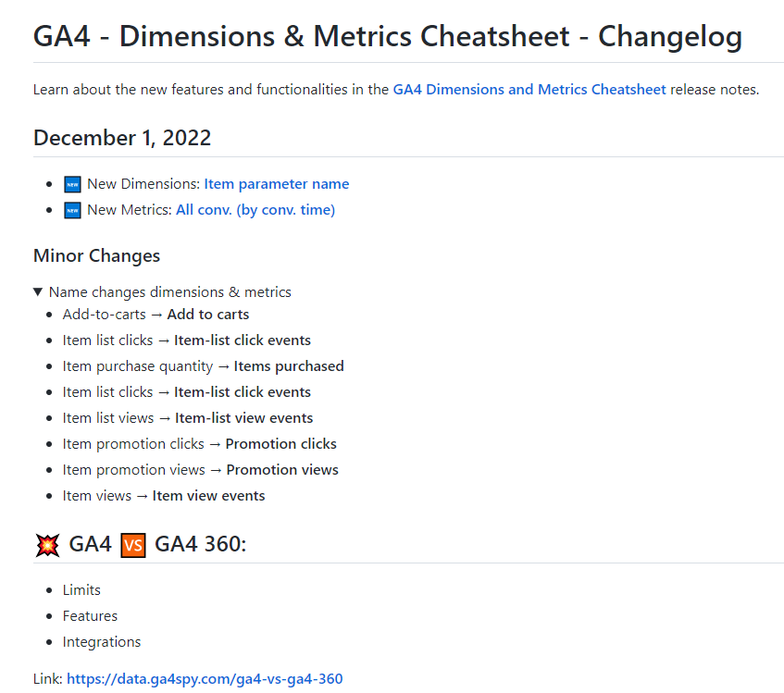Open the All conv. (by conv. time) link
The image size is (784, 693).
255,210
